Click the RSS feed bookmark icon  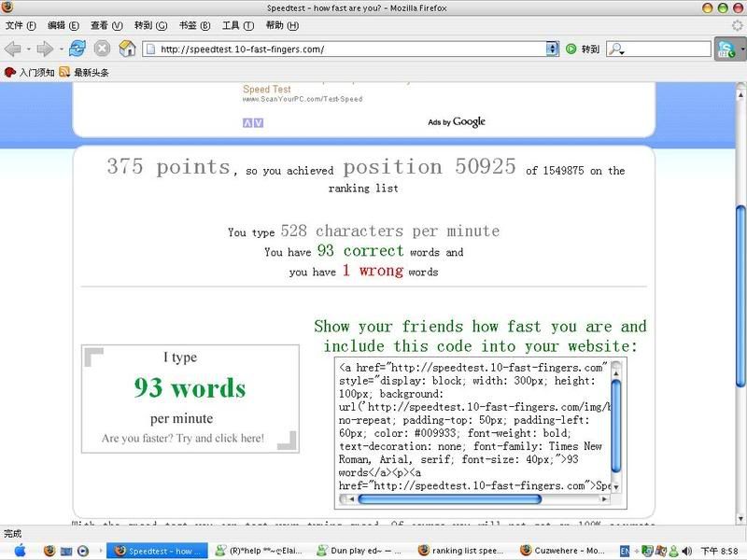point(64,72)
